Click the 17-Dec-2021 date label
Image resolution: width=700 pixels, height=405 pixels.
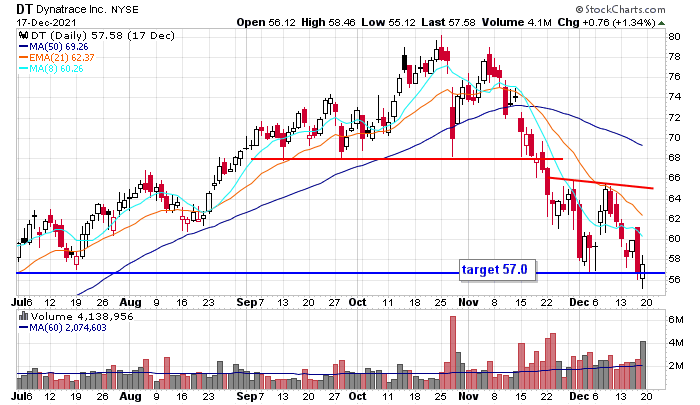(46, 22)
